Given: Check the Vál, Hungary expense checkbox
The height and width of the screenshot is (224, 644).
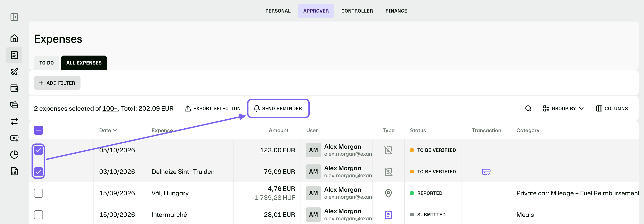Looking at the screenshot, I should [x=38, y=193].
